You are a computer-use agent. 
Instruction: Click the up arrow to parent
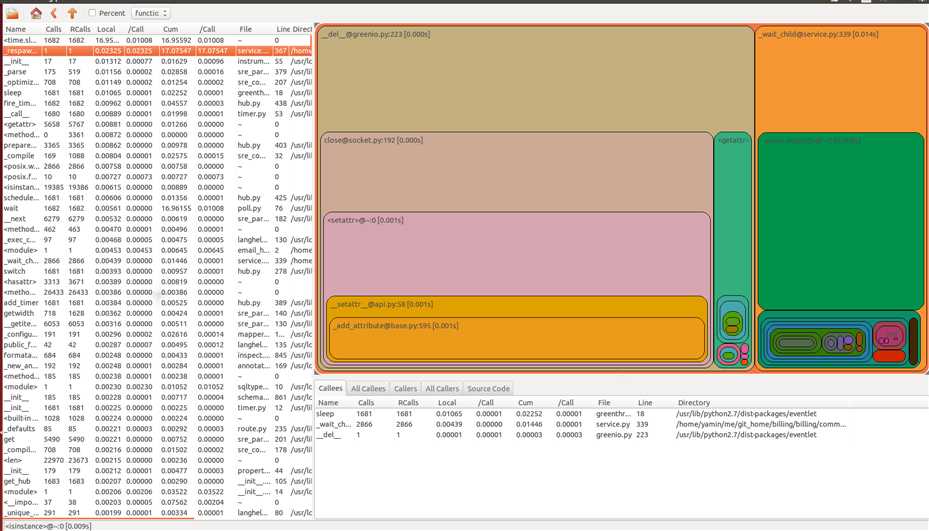coord(72,13)
